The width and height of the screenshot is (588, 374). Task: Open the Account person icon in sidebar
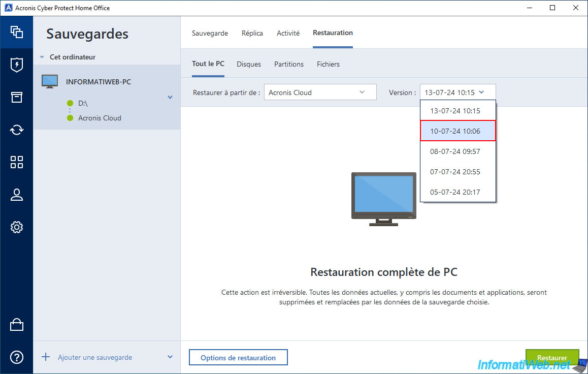(x=16, y=195)
